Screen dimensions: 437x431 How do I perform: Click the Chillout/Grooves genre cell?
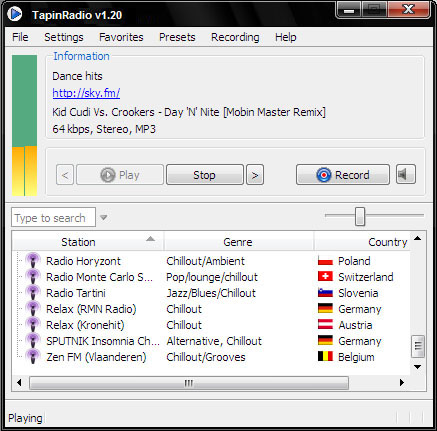(206, 357)
